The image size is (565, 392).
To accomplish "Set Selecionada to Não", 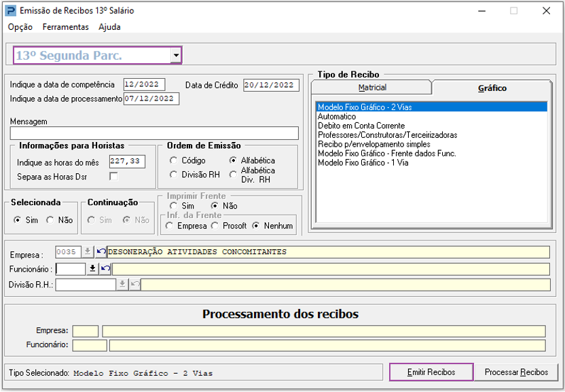I will pos(50,220).
